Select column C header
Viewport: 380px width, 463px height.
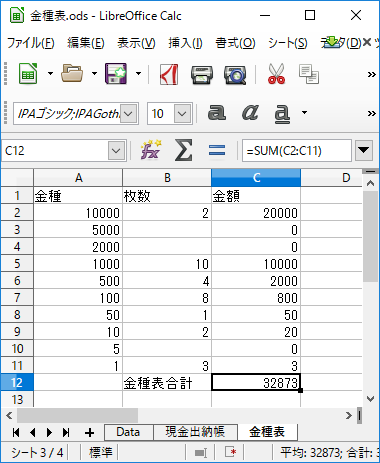click(256, 178)
